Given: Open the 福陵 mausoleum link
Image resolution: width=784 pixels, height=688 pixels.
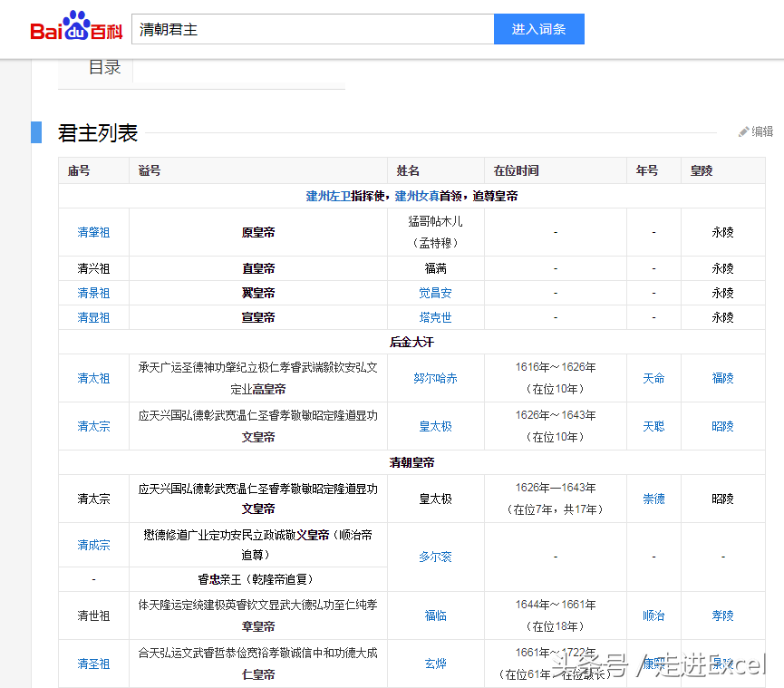Looking at the screenshot, I should click(x=722, y=379).
